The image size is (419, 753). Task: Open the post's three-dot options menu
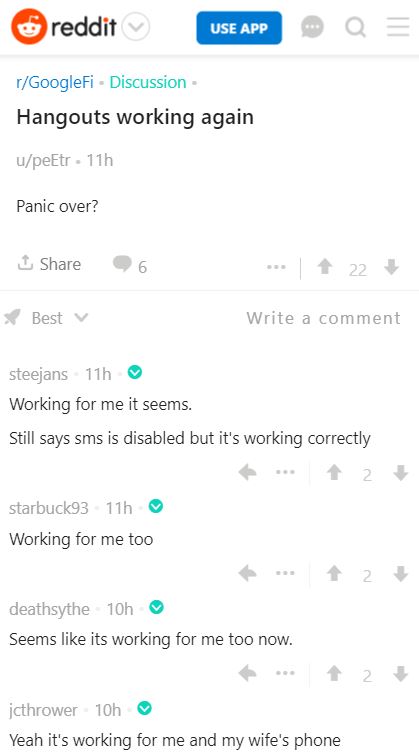click(x=276, y=267)
